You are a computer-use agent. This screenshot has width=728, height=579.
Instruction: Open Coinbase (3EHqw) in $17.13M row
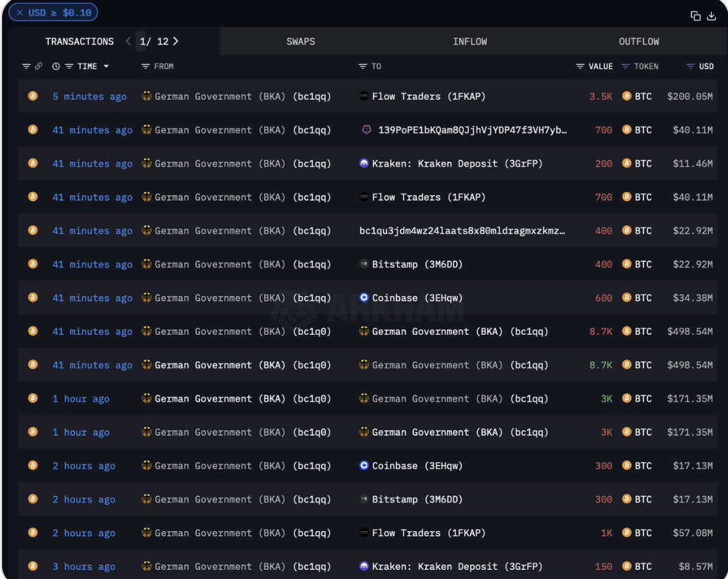[417, 466]
